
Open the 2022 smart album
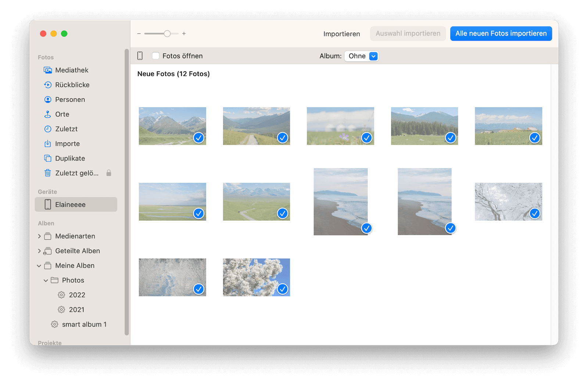click(x=77, y=295)
